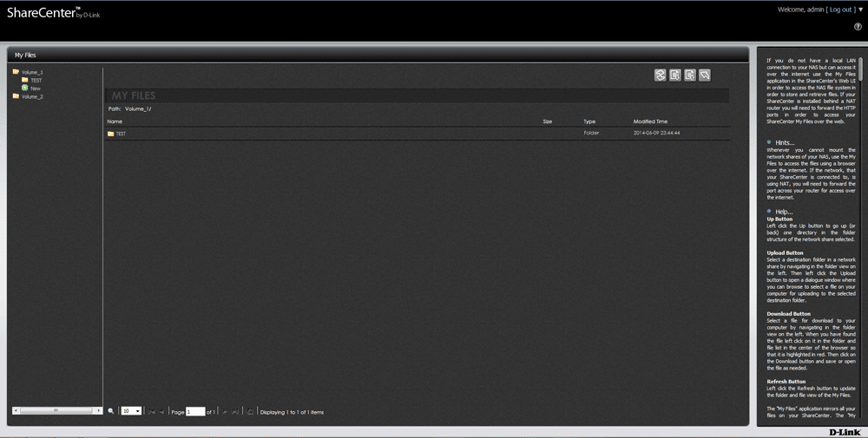Click the Upload toolbar button

(675, 75)
